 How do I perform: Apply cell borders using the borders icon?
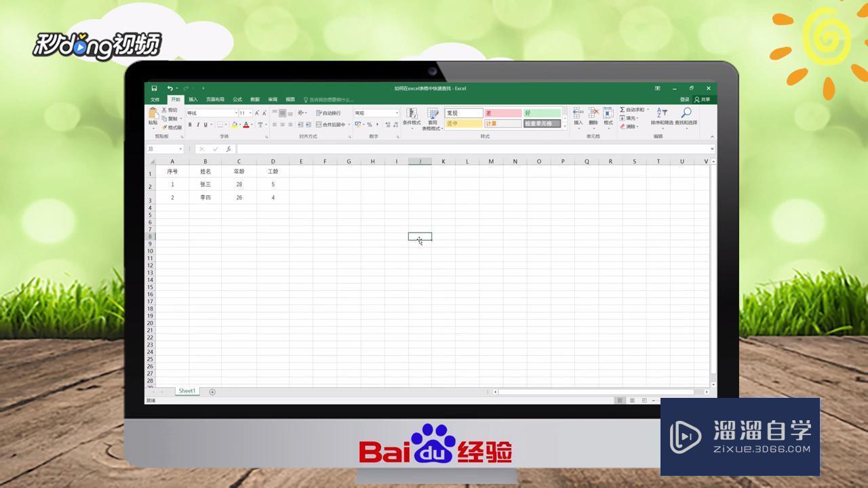(x=220, y=125)
